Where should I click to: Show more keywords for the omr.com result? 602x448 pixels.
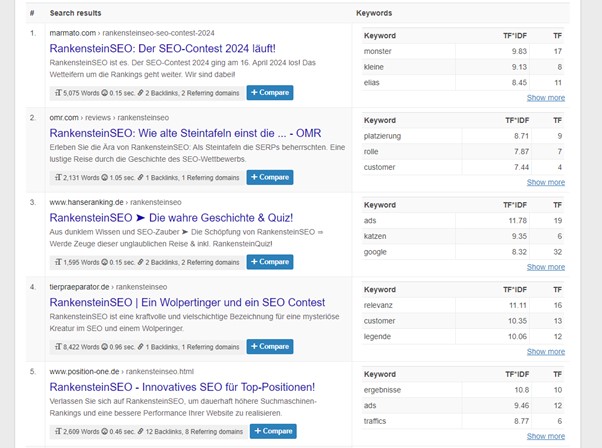click(545, 182)
